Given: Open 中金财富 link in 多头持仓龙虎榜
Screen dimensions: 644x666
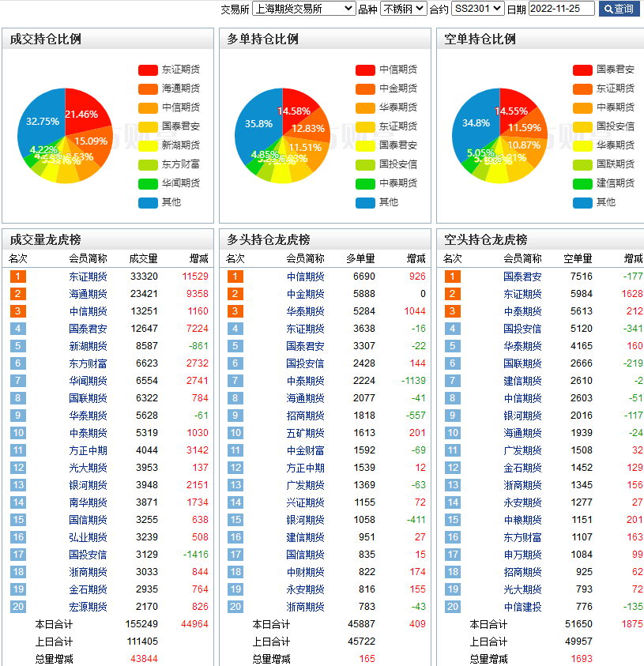Looking at the screenshot, I should [x=306, y=450].
